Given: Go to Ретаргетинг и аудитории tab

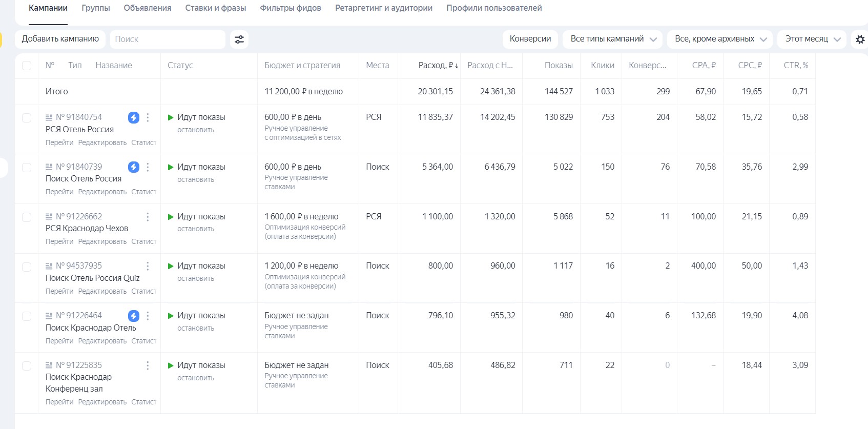Looking at the screenshot, I should click(383, 8).
